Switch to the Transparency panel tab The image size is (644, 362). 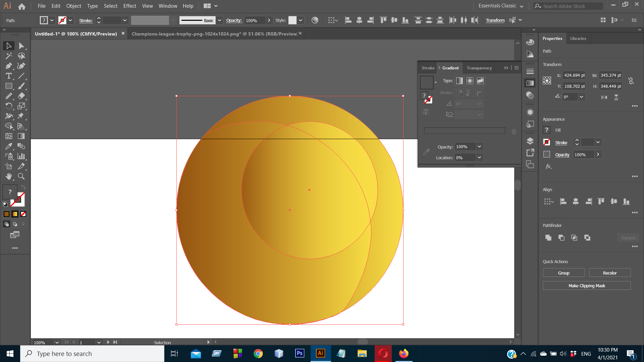[x=479, y=68]
